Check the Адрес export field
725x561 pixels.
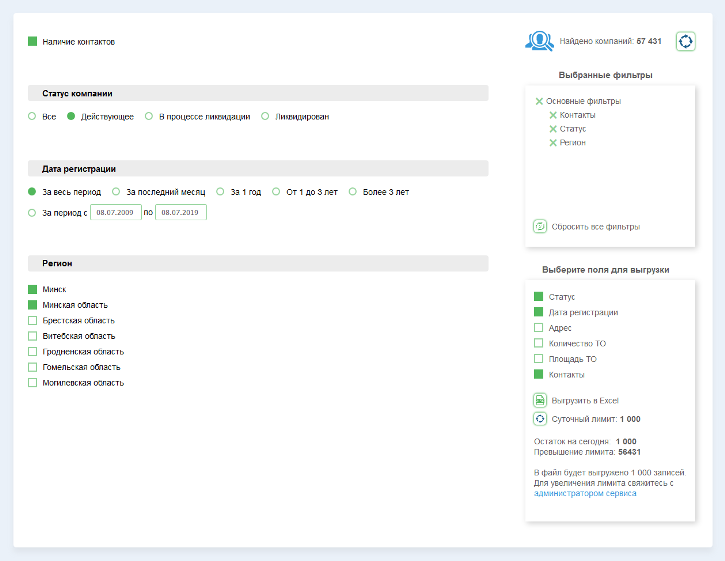tap(539, 328)
